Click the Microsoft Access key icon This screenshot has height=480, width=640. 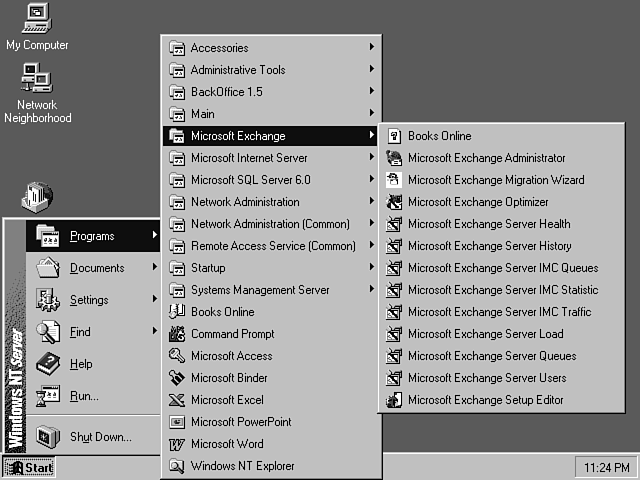tap(177, 356)
